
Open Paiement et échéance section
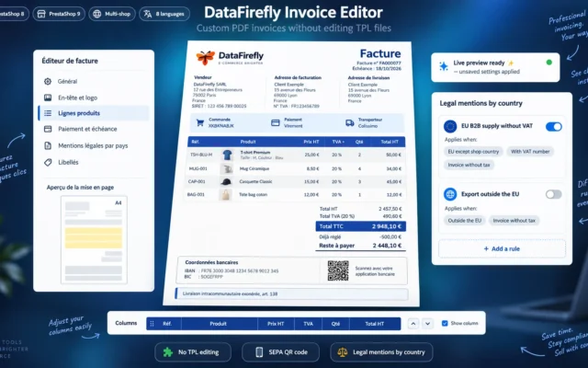[94, 129]
